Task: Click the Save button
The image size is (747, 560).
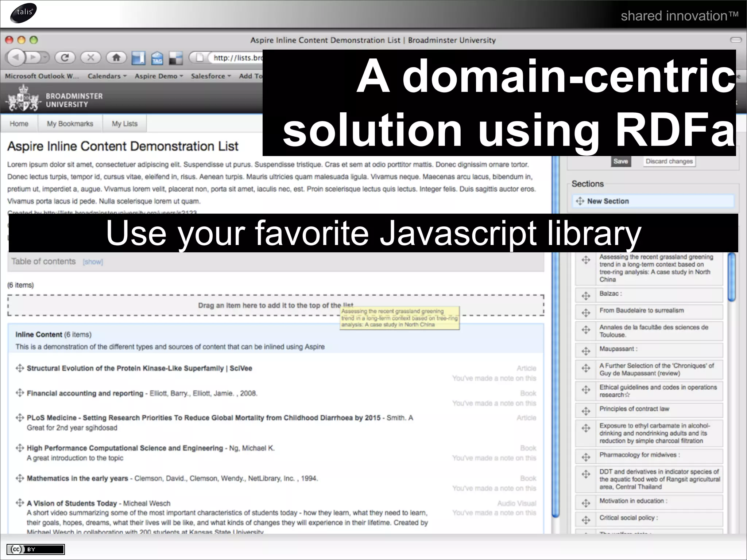Action: [620, 161]
